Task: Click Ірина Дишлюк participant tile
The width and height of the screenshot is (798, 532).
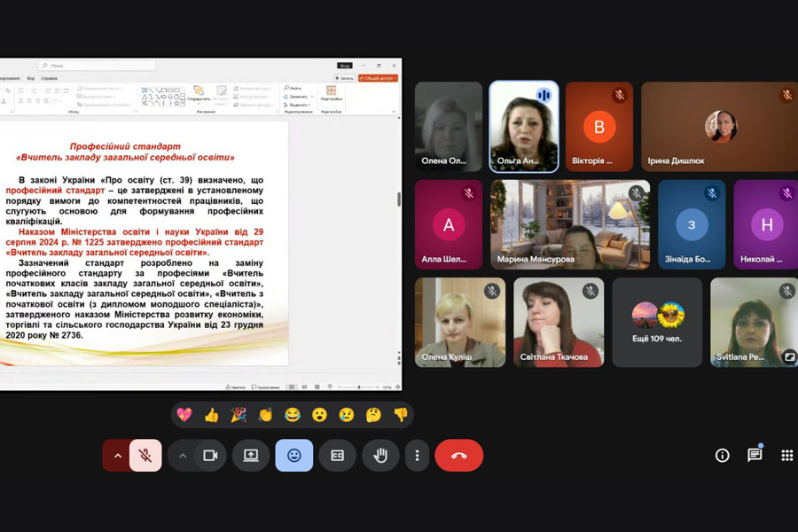Action: (x=720, y=126)
